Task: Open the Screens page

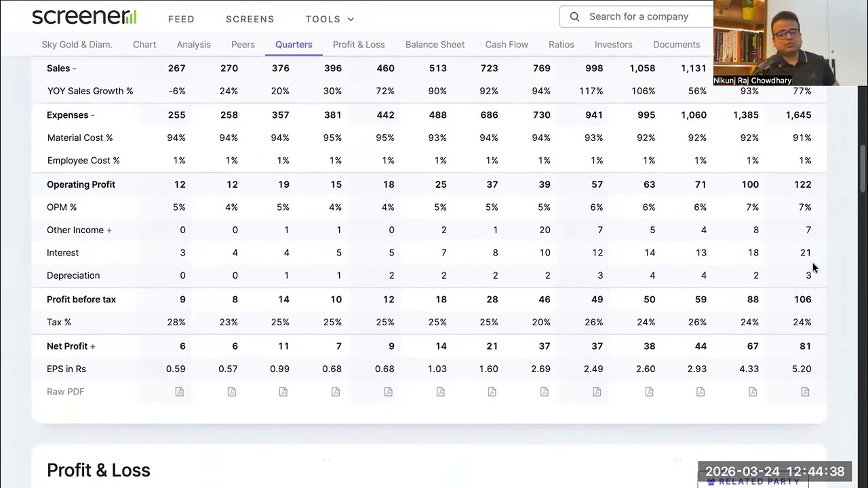Action: click(250, 19)
